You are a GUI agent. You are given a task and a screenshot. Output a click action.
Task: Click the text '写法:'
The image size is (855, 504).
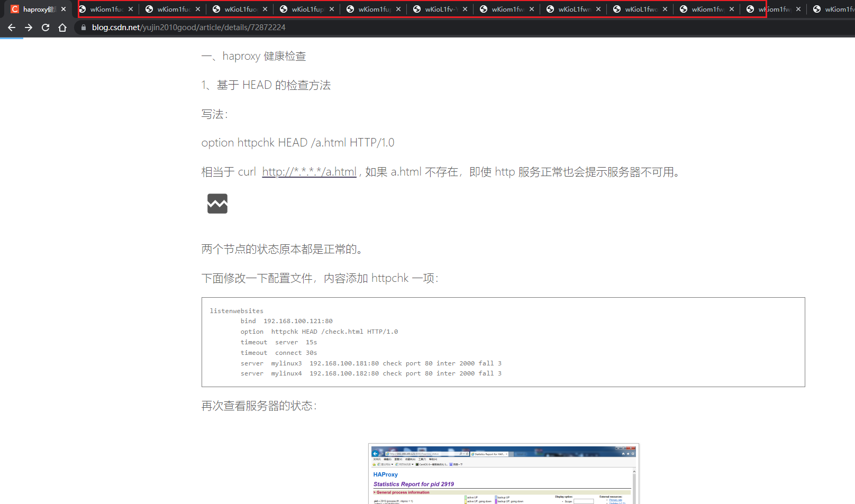(214, 114)
